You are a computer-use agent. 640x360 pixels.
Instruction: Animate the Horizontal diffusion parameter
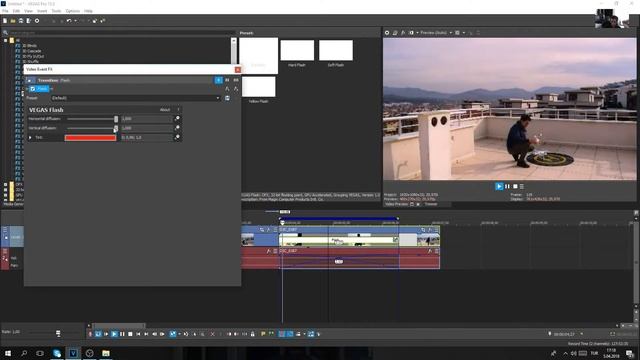177,119
